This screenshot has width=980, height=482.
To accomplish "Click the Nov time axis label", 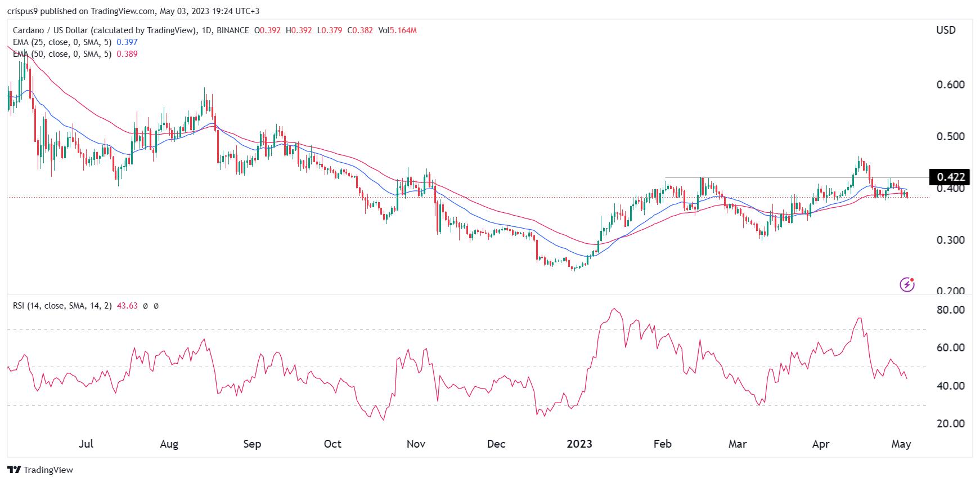I will [x=416, y=444].
